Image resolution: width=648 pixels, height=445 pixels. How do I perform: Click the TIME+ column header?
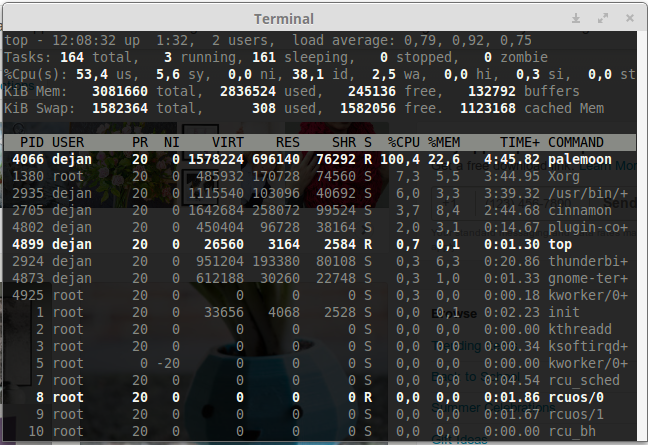(x=520, y=143)
